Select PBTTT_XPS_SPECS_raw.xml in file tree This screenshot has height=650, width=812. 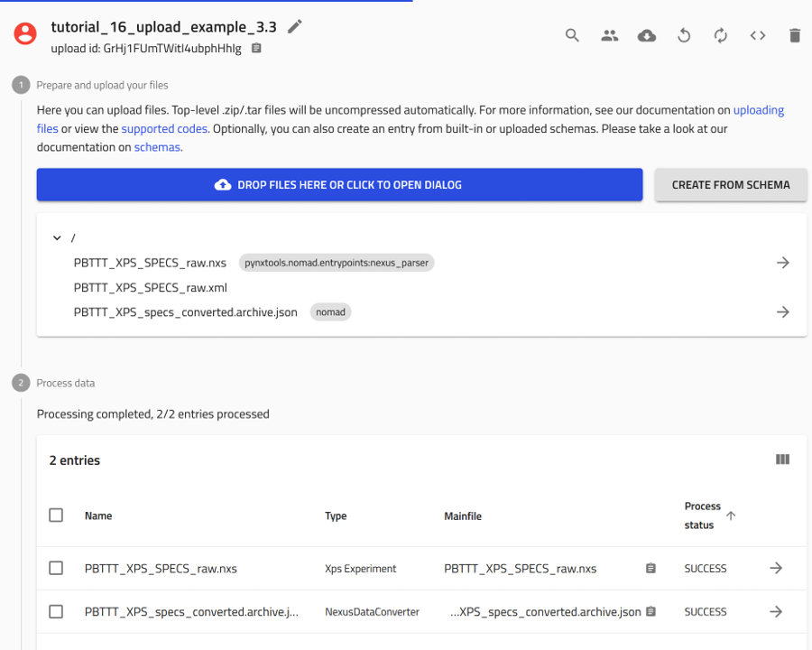150,288
